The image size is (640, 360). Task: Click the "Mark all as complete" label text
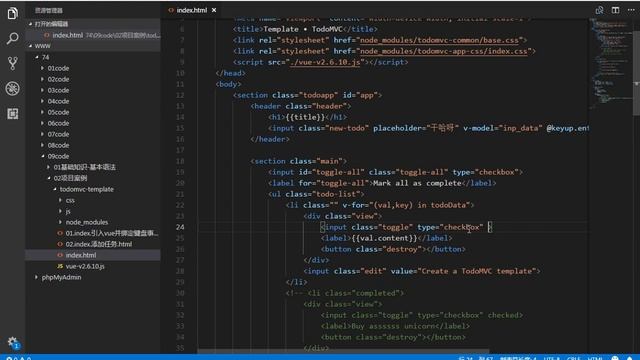tap(417, 183)
